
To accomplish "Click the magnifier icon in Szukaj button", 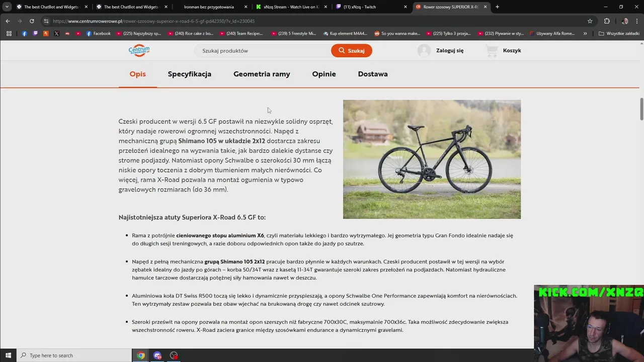I will click(x=342, y=50).
